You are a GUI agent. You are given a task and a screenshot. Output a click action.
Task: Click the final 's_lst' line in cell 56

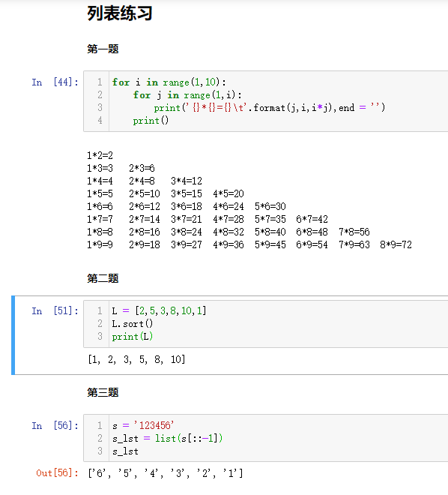pos(125,451)
